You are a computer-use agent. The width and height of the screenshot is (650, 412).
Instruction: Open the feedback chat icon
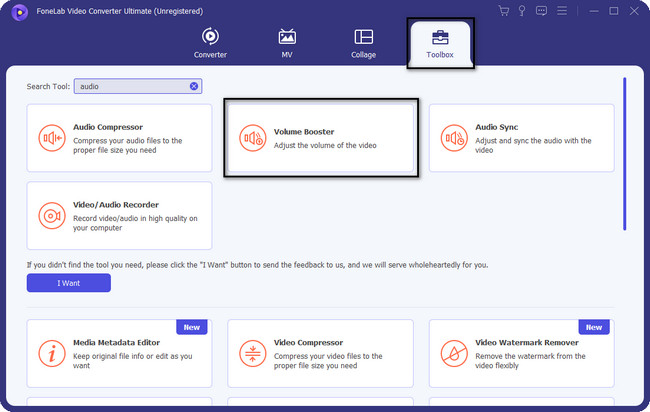coord(541,11)
